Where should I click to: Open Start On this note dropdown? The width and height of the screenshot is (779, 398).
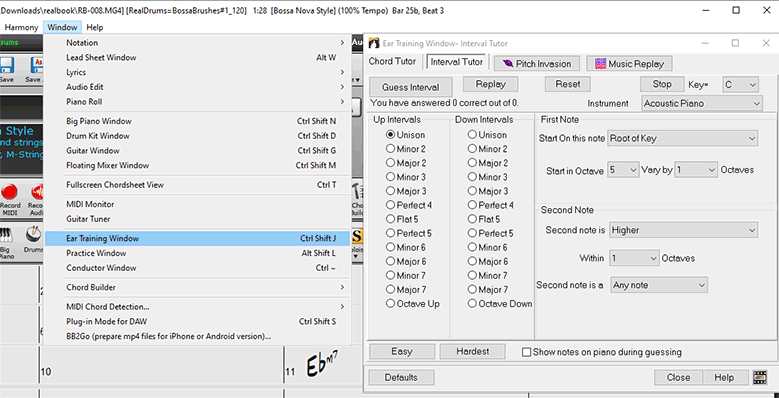coord(683,139)
